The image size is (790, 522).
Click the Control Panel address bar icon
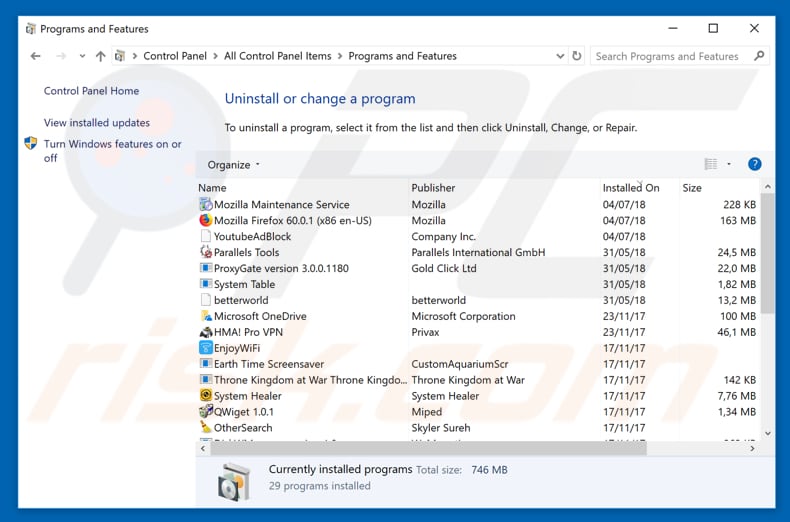tap(120, 56)
